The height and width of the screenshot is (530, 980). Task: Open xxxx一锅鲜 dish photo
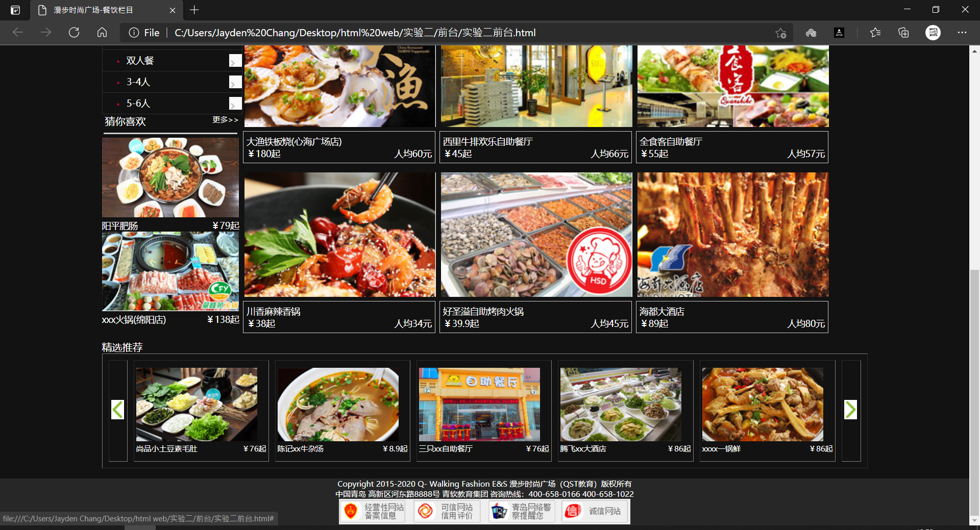763,405
